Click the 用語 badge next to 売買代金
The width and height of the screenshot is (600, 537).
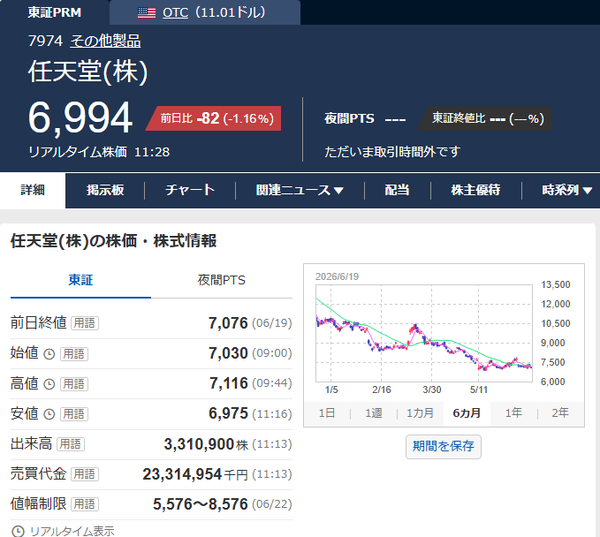coord(85,474)
